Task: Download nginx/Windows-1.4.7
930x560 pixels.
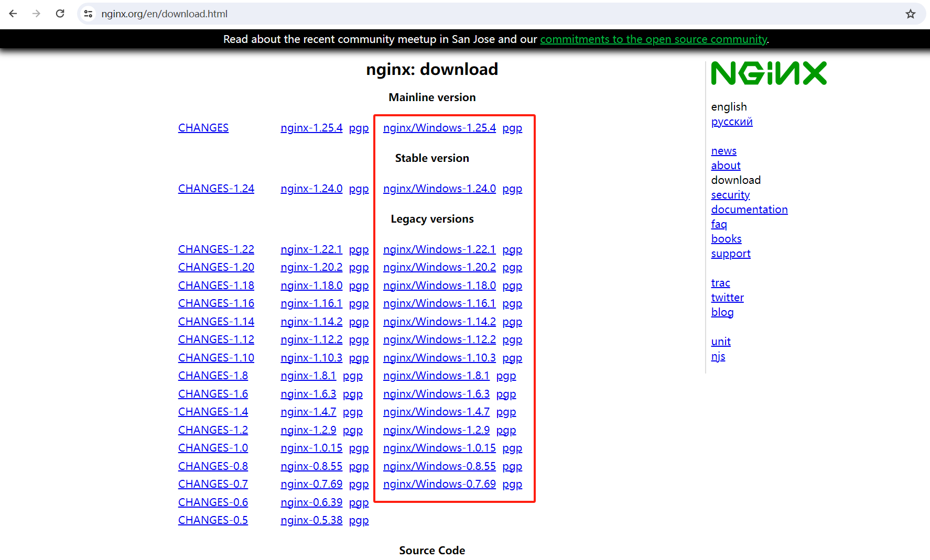Action: click(436, 412)
